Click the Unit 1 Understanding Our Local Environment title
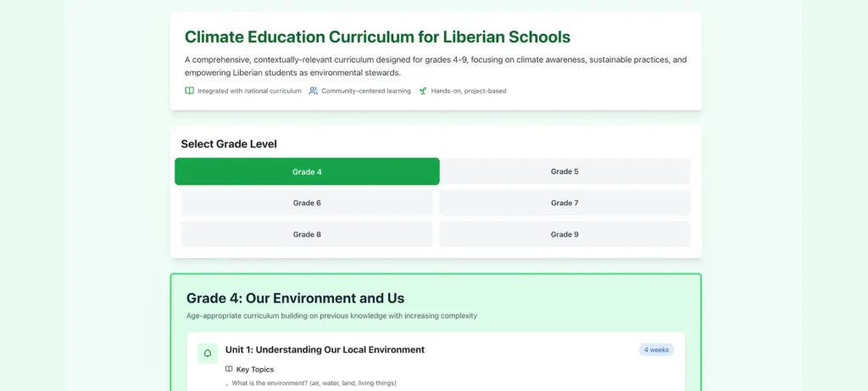Image resolution: width=868 pixels, height=391 pixels. [x=325, y=349]
